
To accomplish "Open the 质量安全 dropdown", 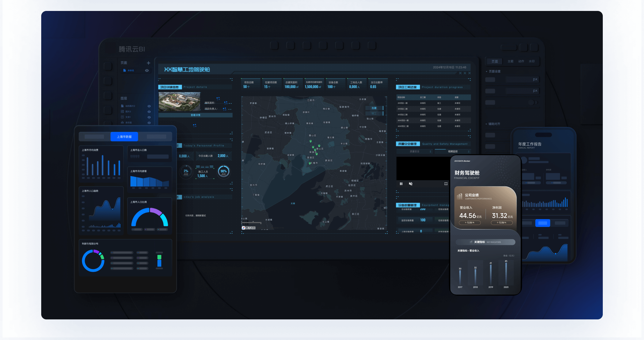I will pyautogui.click(x=415, y=152).
